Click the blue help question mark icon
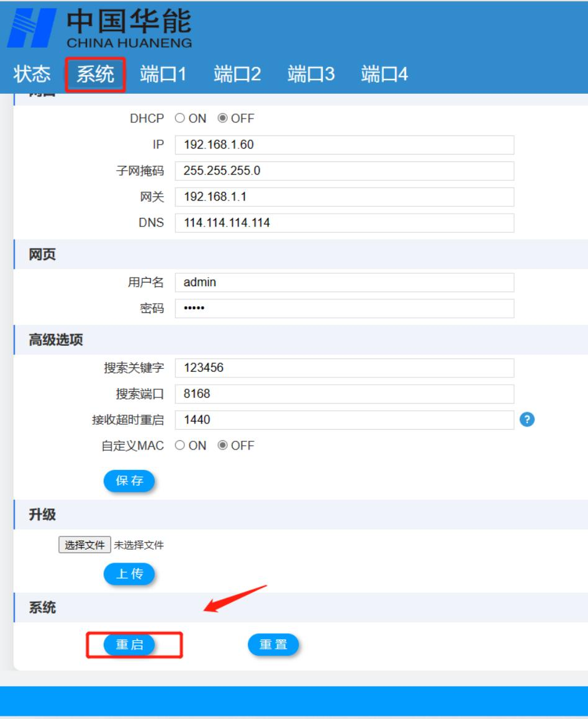Screen dimensions: 588x719 coord(527,420)
